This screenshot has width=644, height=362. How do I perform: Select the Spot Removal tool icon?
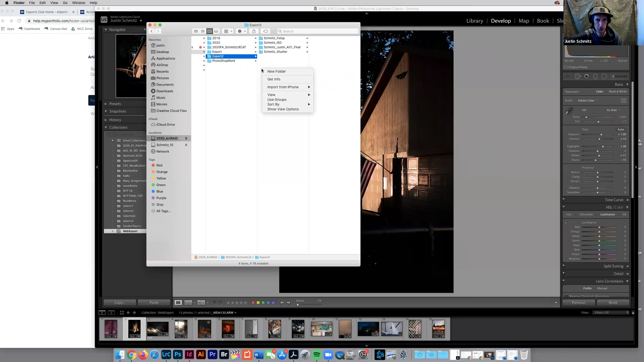pyautogui.click(x=577, y=76)
